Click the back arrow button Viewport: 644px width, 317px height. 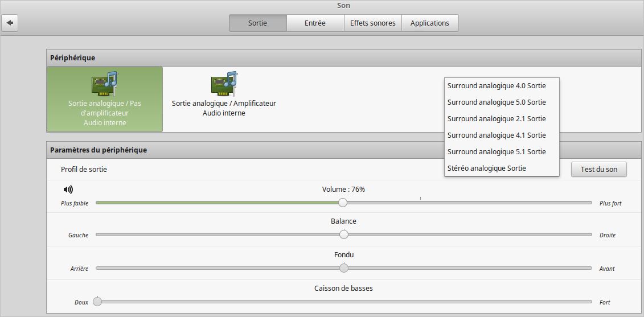[10, 23]
